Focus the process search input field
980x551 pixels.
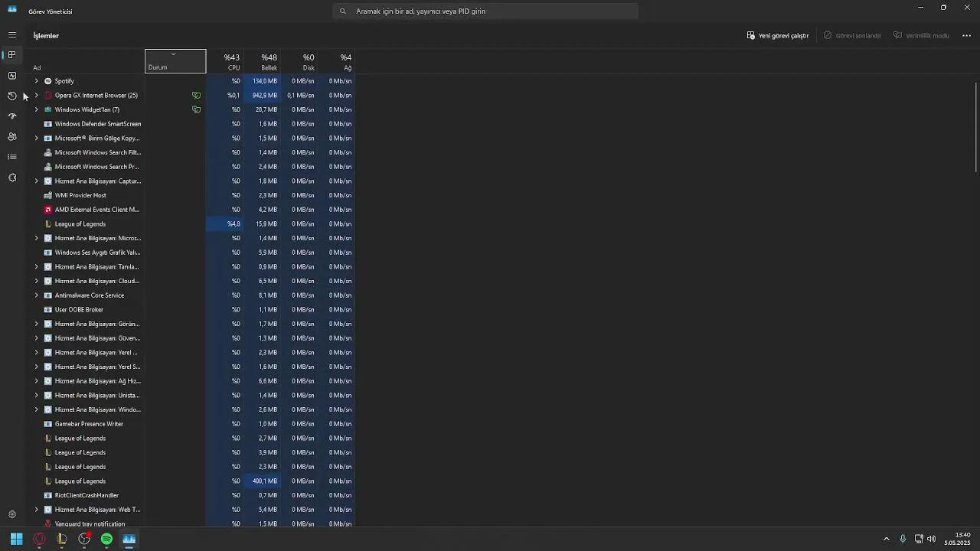click(x=485, y=11)
